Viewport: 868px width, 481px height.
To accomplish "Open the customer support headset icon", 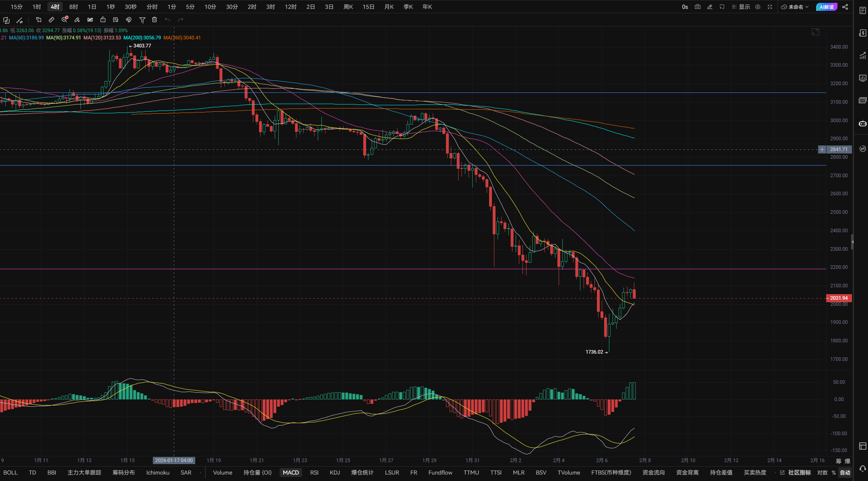I will point(862,469).
